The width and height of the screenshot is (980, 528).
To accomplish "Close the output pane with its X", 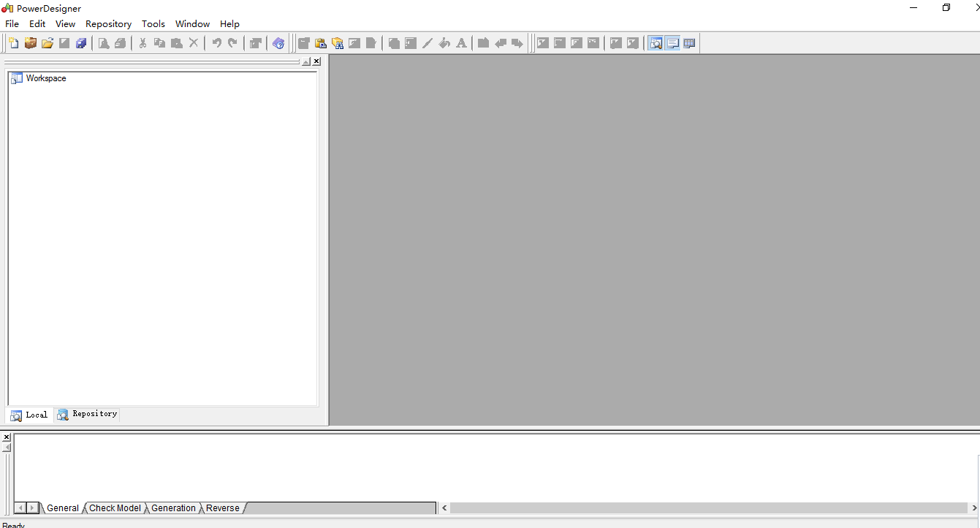I will pyautogui.click(x=7, y=437).
